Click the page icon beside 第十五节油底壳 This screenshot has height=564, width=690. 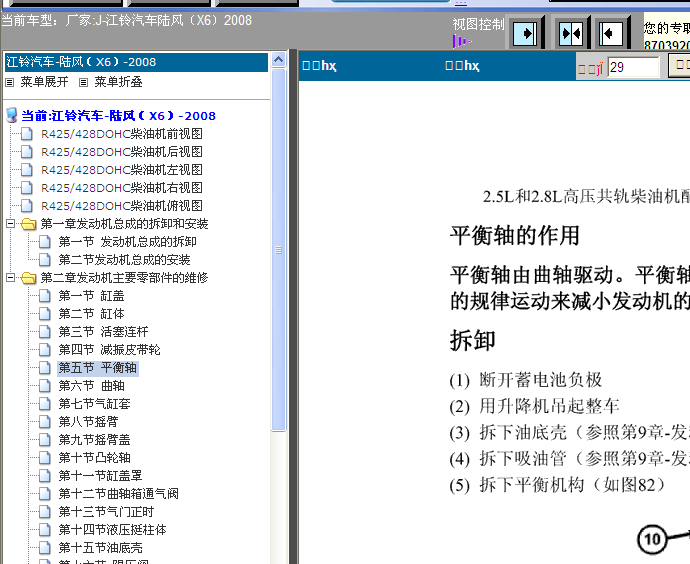[44, 549]
